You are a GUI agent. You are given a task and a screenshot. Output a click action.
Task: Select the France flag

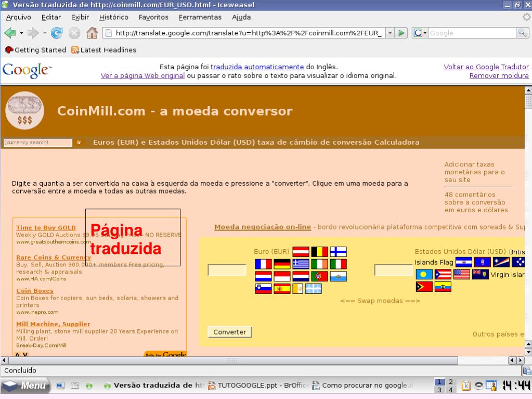[x=263, y=264]
